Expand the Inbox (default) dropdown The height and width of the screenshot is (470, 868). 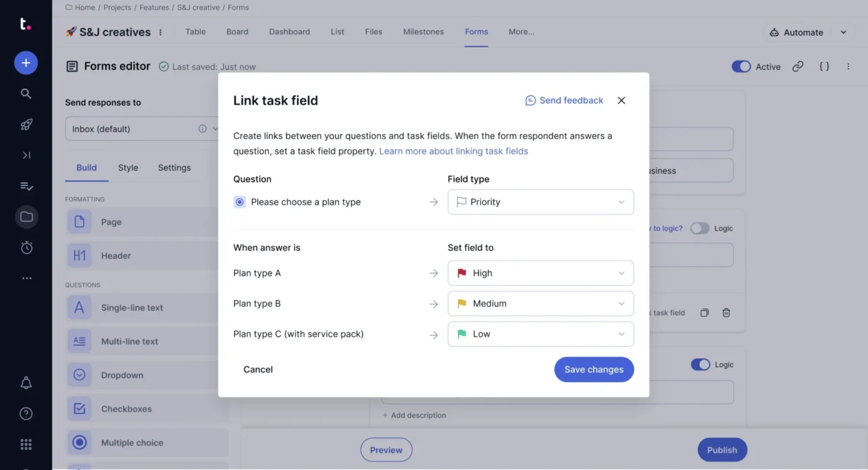point(142,129)
